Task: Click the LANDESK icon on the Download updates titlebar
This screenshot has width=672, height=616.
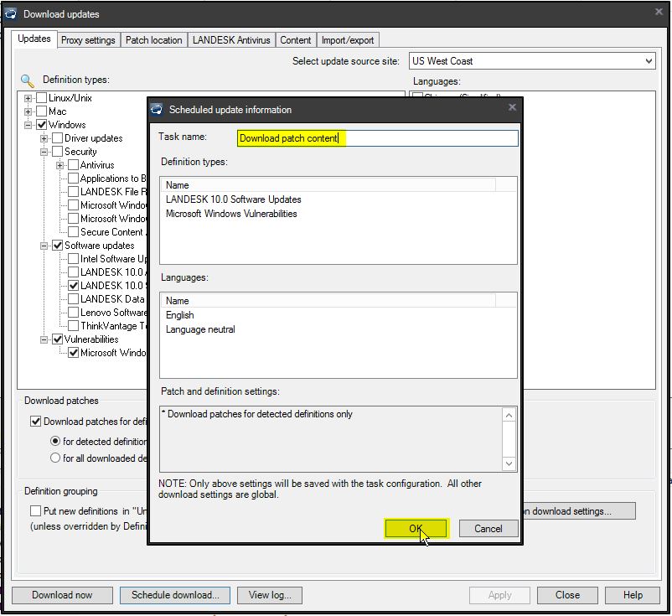Action: coord(10,13)
